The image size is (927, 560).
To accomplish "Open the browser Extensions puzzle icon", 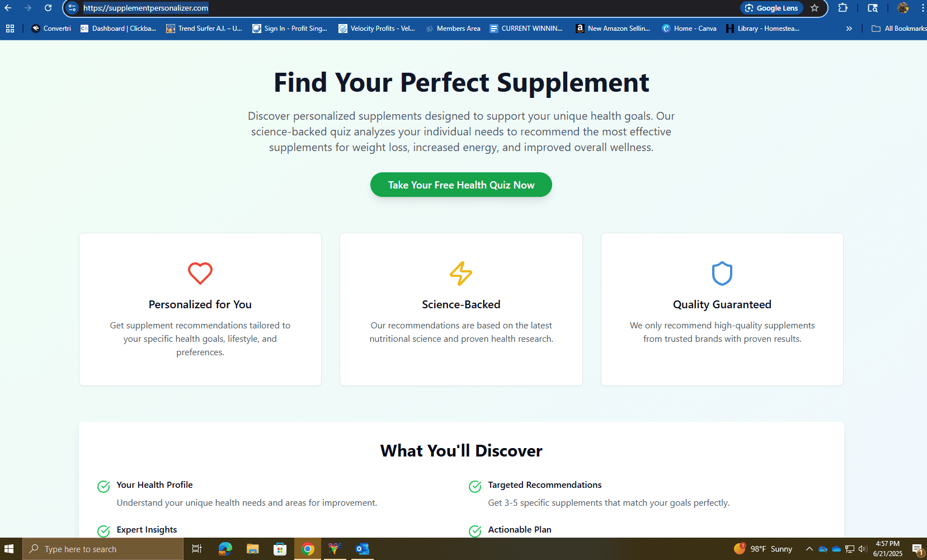I will click(843, 8).
